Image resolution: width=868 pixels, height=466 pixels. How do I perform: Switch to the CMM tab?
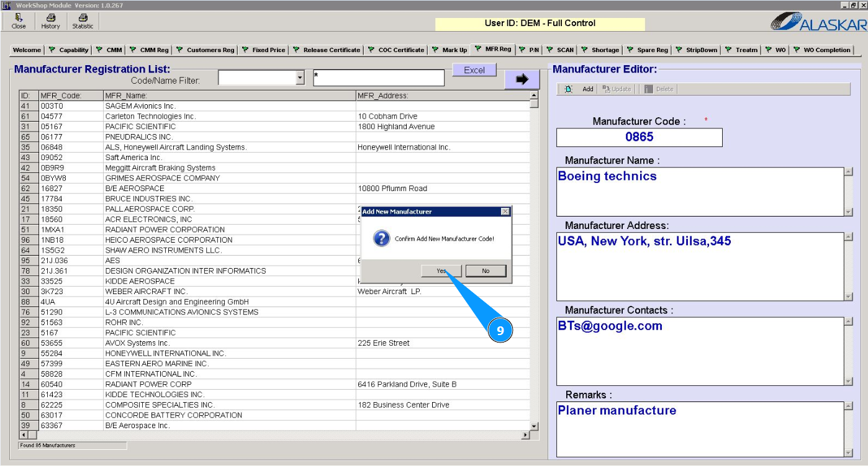coord(109,50)
